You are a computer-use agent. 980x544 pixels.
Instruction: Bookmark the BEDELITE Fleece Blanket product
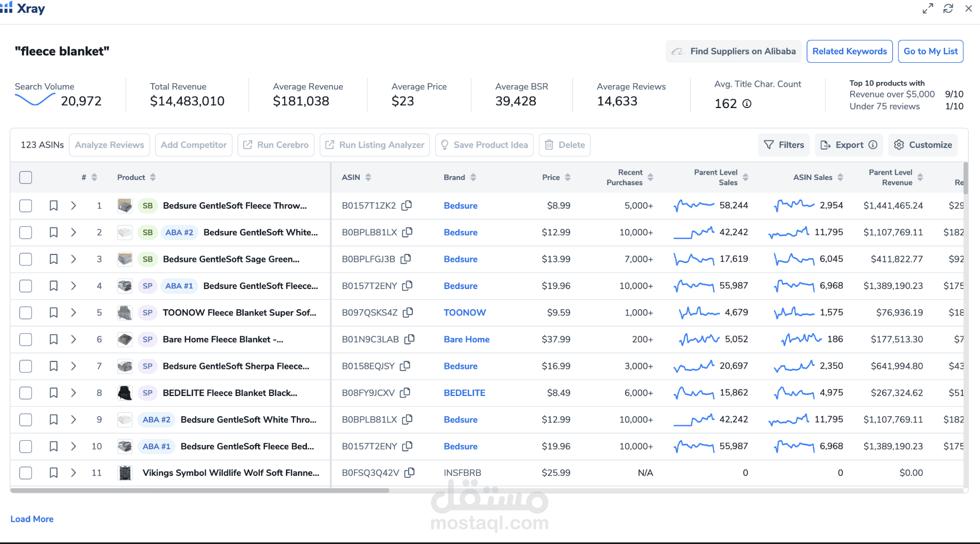pyautogui.click(x=54, y=393)
